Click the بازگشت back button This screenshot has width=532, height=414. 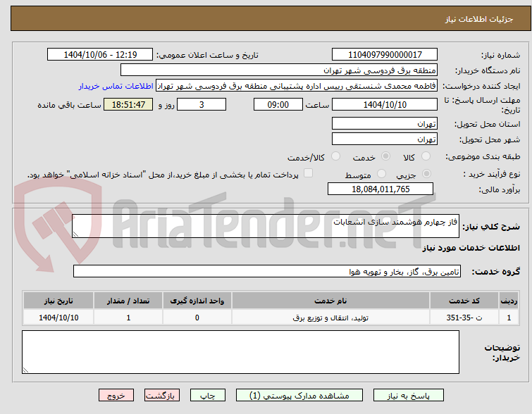tap(162, 396)
